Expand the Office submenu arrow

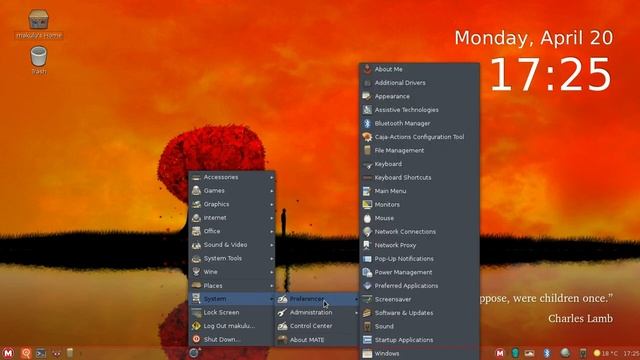click(x=271, y=231)
